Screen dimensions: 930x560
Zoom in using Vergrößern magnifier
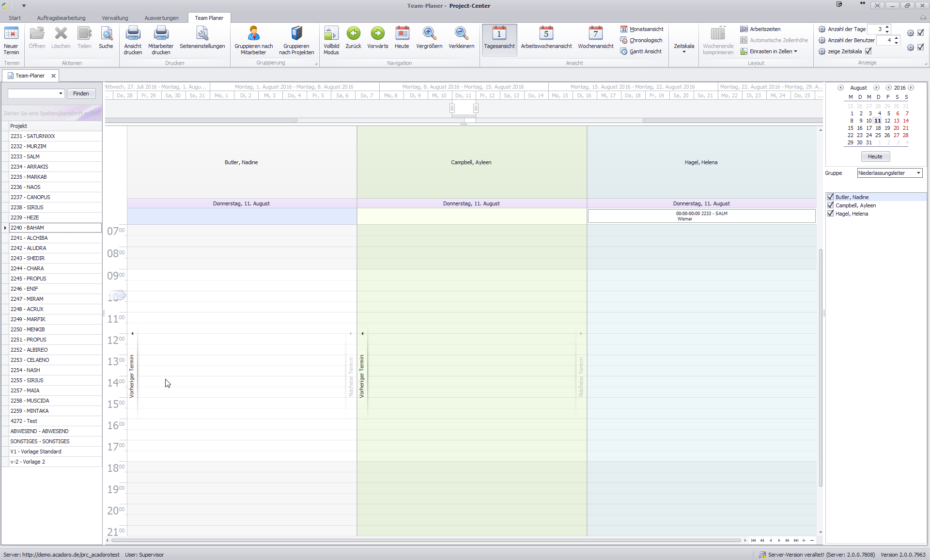[429, 34]
